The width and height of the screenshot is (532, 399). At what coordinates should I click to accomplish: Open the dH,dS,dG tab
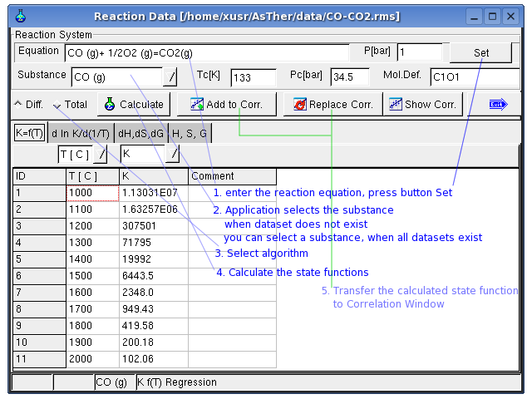140,133
